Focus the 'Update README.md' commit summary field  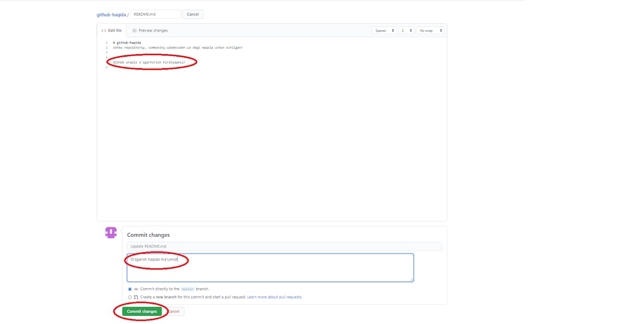click(285, 247)
